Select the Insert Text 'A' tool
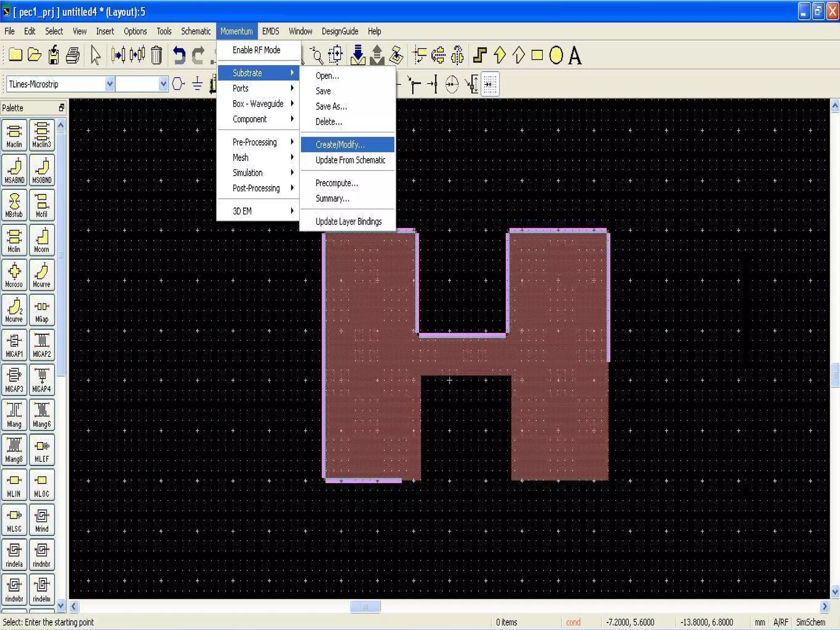The height and width of the screenshot is (630, 840). tap(575, 55)
